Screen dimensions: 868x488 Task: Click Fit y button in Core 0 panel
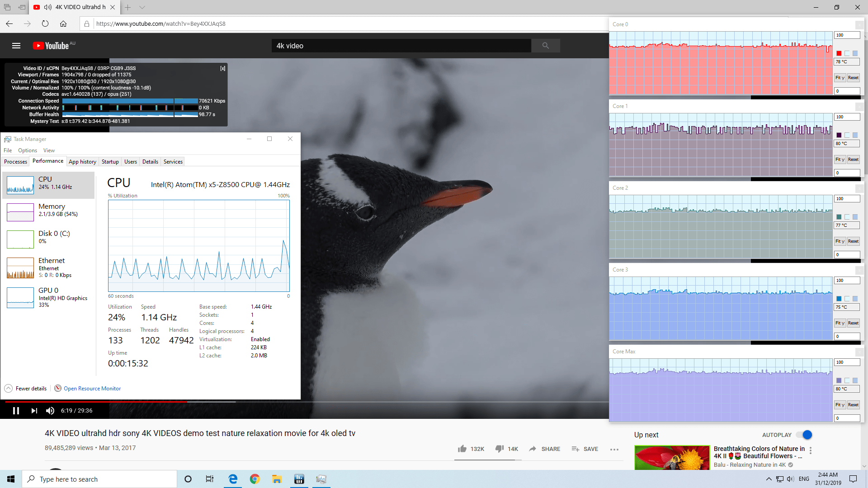click(x=840, y=78)
